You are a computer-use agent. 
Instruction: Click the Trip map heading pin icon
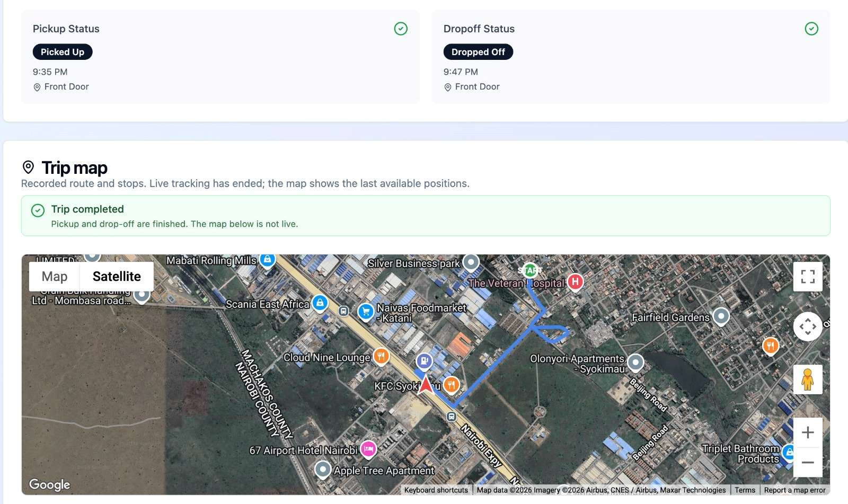point(28,167)
